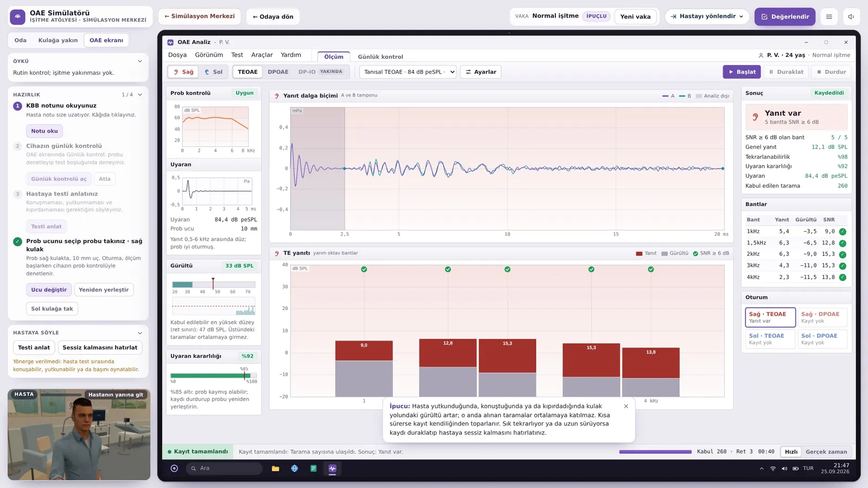The image size is (868, 488).
Task: Select Hızlı speed mode
Action: coord(792,452)
